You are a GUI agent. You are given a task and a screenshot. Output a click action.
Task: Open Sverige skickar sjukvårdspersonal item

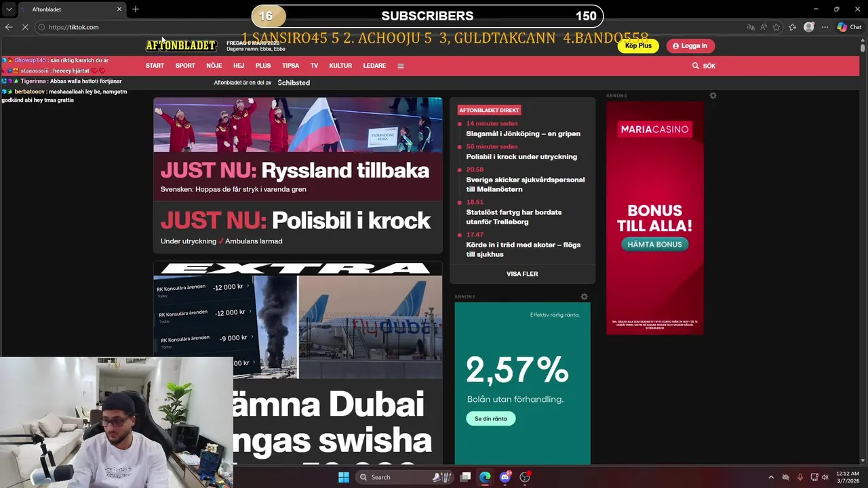click(x=525, y=184)
